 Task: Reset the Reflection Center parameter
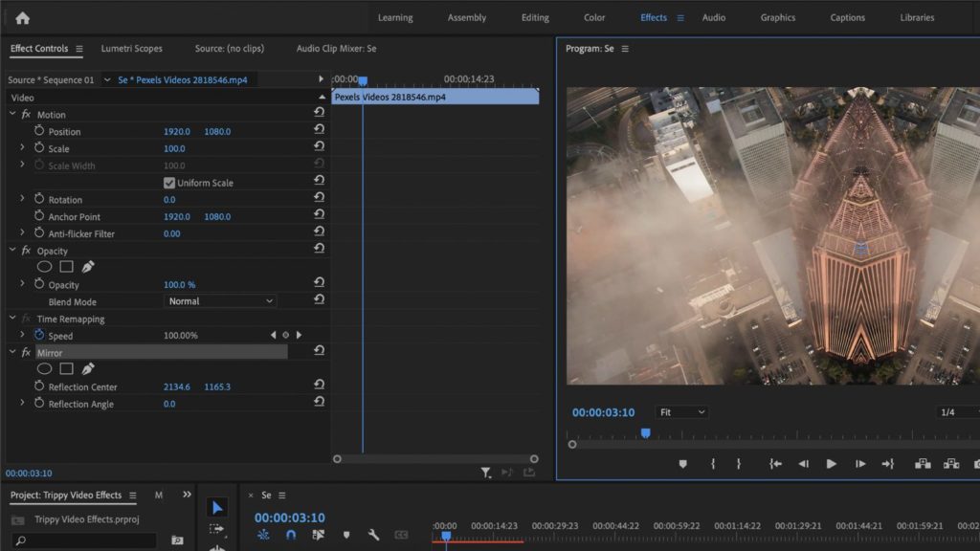click(319, 386)
